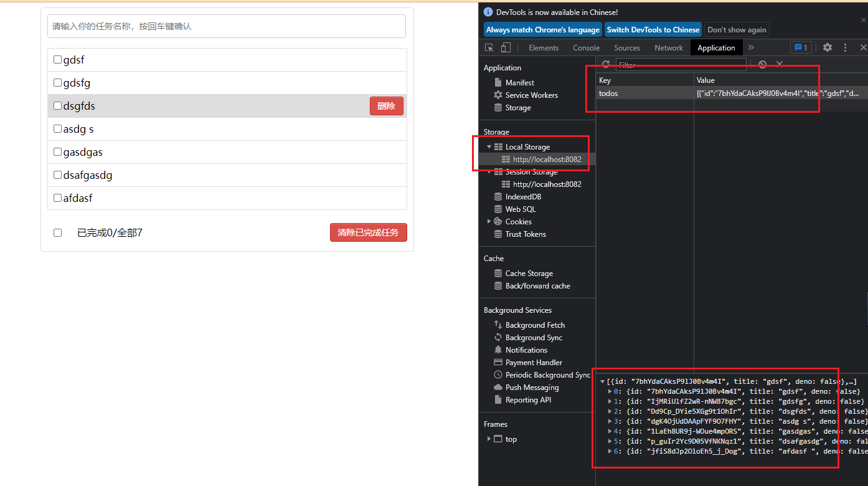The height and width of the screenshot is (486, 868).
Task: Show more DevTools tabs chevron
Action: [751, 47]
